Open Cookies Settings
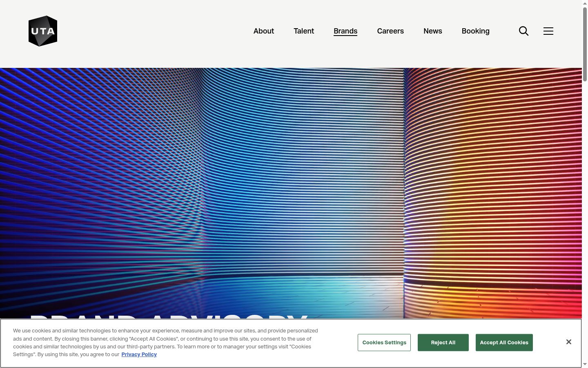The image size is (588, 368). (x=384, y=343)
